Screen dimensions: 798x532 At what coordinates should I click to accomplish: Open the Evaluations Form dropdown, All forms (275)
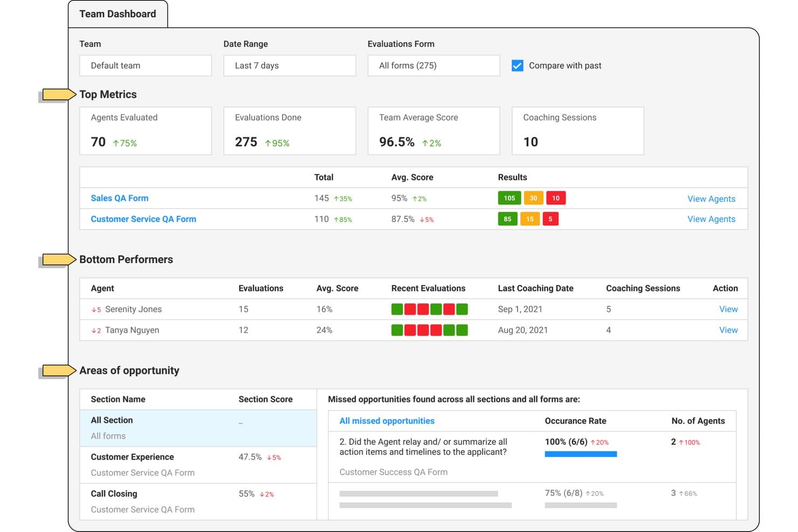tap(434, 66)
